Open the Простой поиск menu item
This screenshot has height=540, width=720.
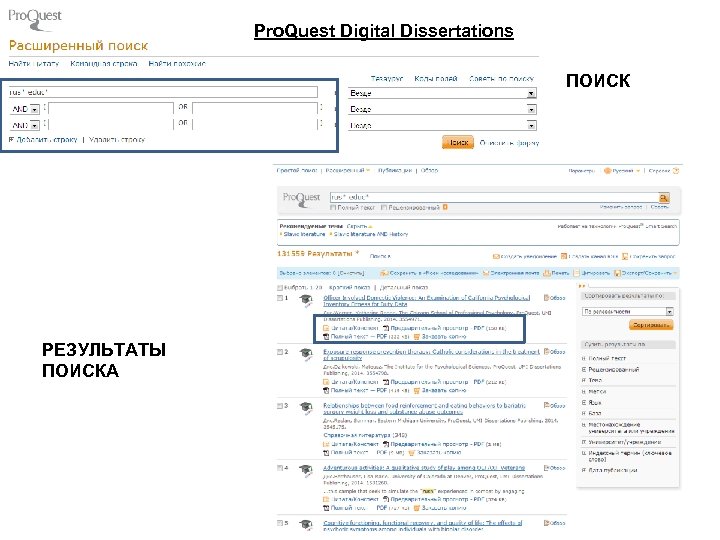point(297,170)
